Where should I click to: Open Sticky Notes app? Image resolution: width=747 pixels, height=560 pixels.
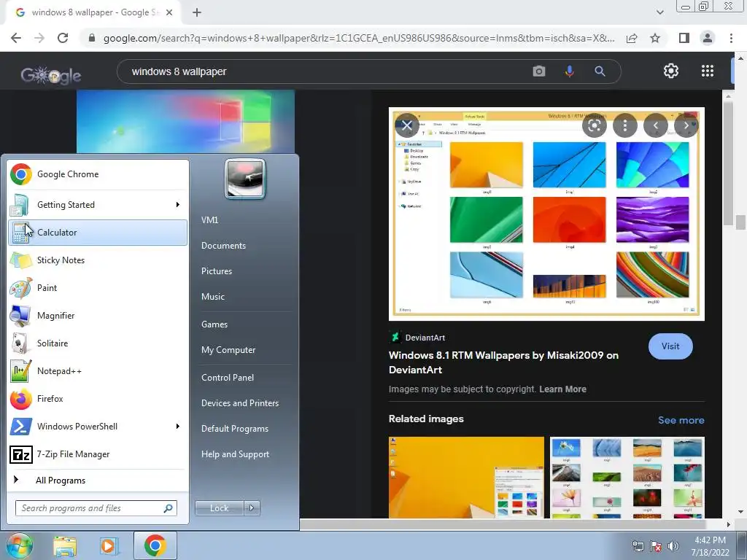pyautogui.click(x=98, y=260)
